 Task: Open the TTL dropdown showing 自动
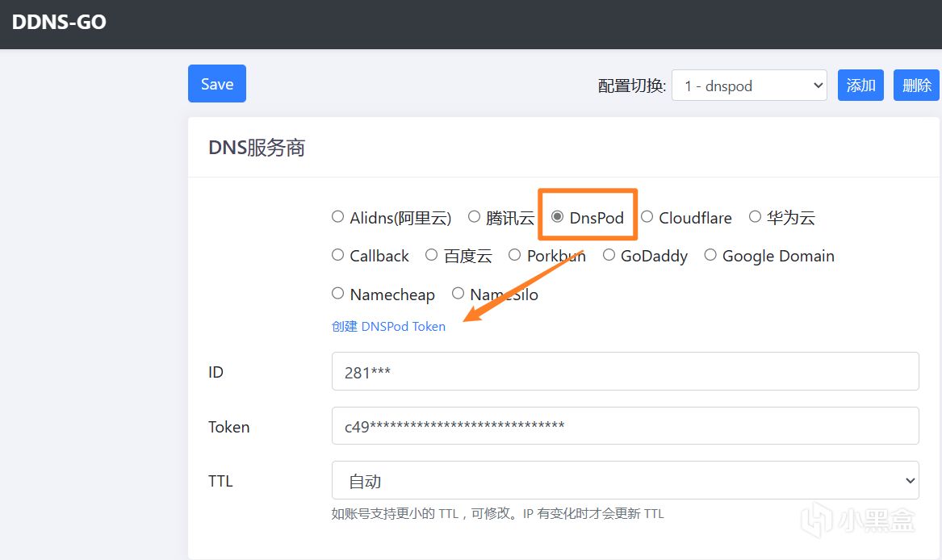click(x=626, y=479)
